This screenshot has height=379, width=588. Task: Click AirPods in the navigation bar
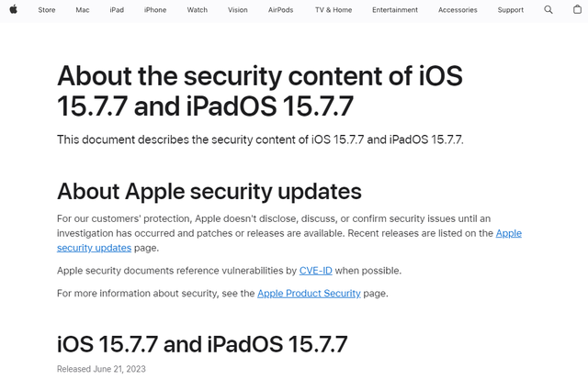[x=281, y=10]
